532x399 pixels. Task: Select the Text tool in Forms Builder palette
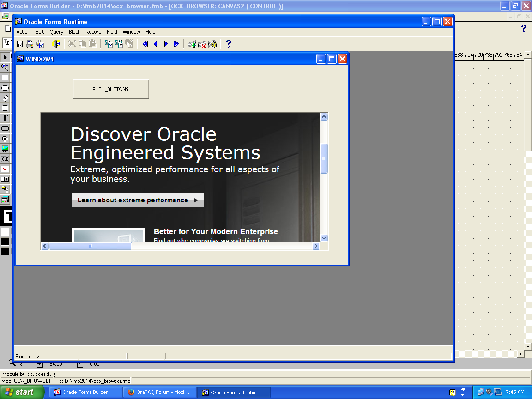tap(5, 118)
